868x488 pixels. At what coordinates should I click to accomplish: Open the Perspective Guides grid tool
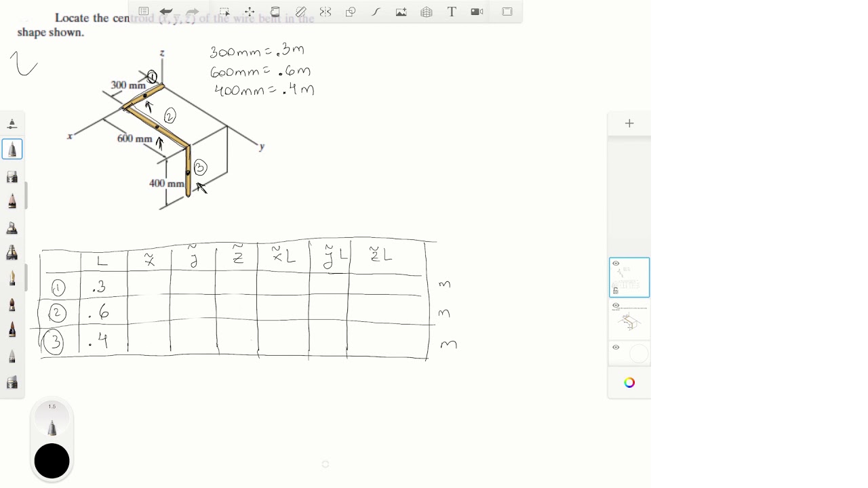(x=427, y=12)
